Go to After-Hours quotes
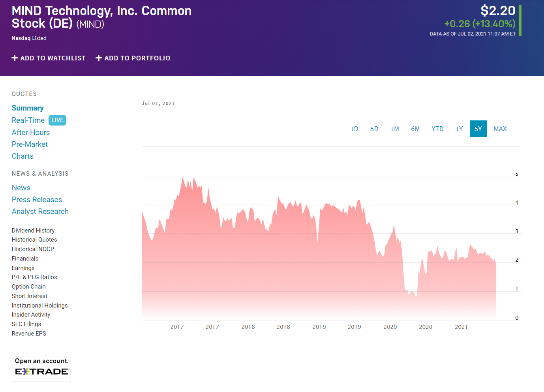The width and height of the screenshot is (544, 392). [x=31, y=132]
